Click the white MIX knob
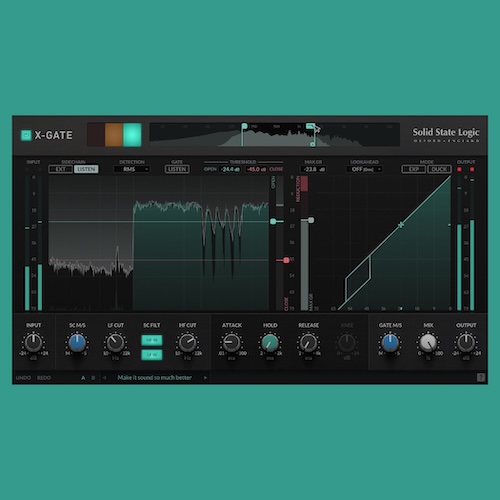Viewport: 500px width, 500px height. 428,343
